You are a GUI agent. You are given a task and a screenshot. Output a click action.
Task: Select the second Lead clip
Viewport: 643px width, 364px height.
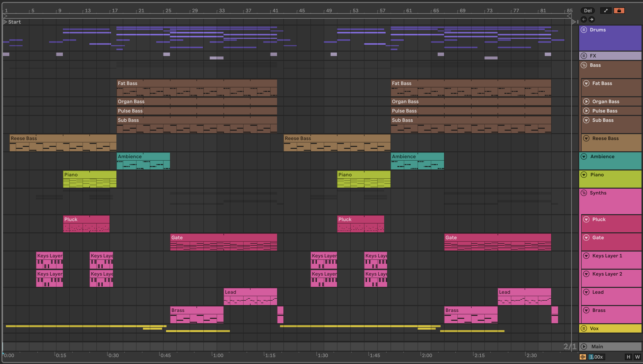(525, 296)
